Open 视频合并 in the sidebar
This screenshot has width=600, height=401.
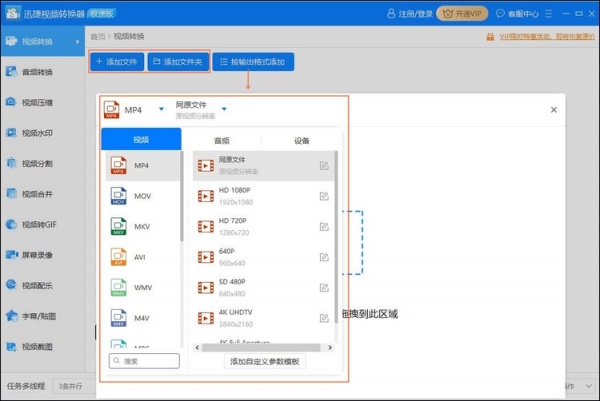coord(42,194)
